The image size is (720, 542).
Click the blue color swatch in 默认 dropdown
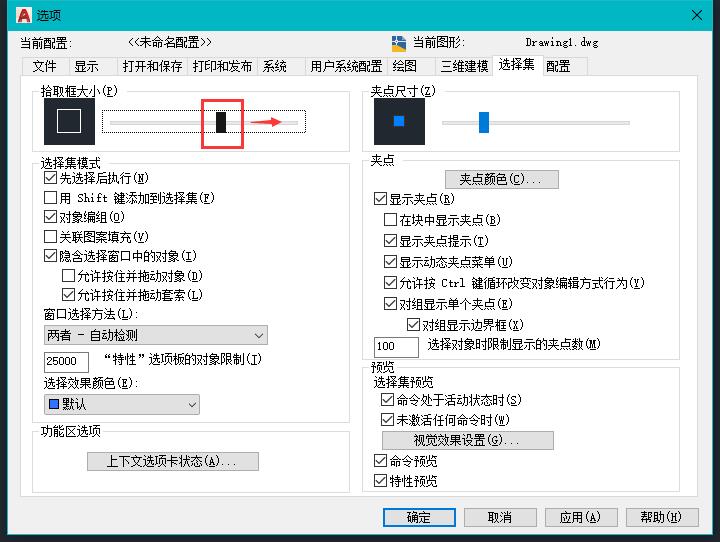[x=54, y=404]
